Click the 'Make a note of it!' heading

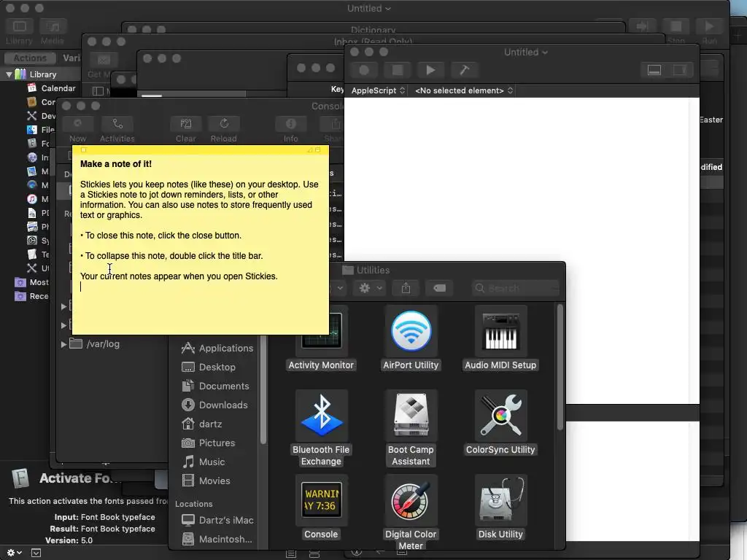(116, 164)
